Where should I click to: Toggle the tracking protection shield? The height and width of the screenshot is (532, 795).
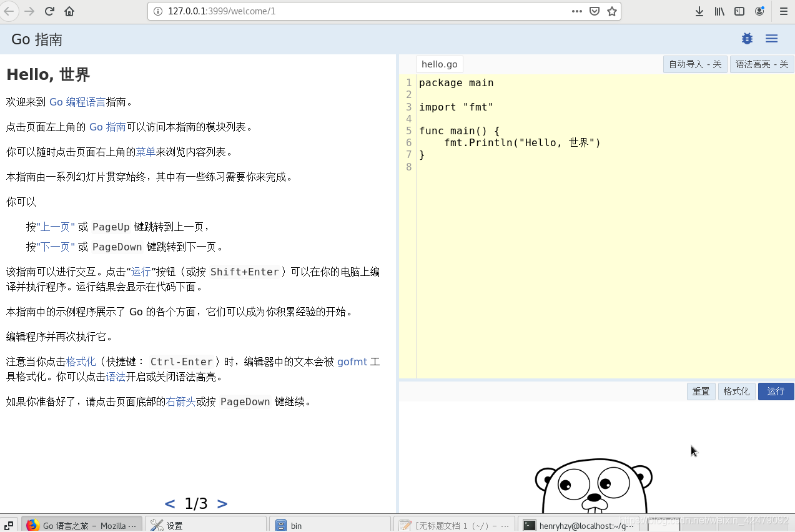pyautogui.click(x=594, y=11)
